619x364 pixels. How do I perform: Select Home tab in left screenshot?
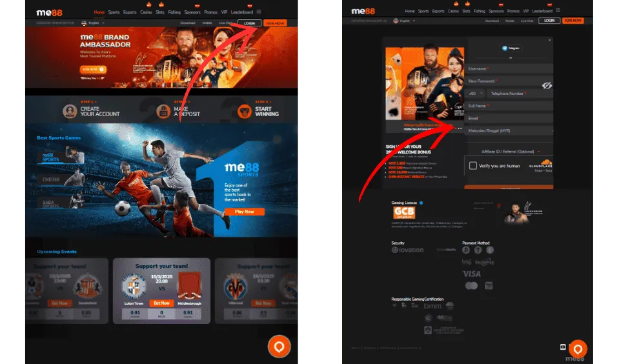pos(99,12)
